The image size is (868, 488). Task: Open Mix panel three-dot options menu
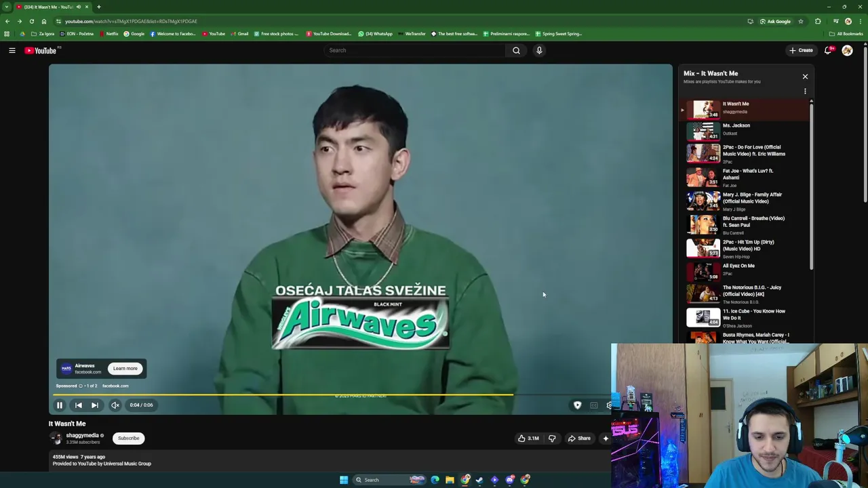[x=805, y=91]
